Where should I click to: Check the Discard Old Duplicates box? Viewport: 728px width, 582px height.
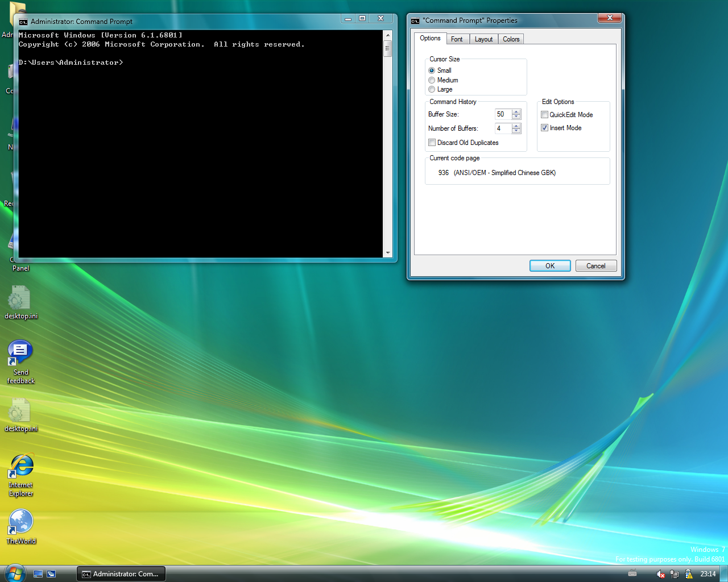click(432, 143)
